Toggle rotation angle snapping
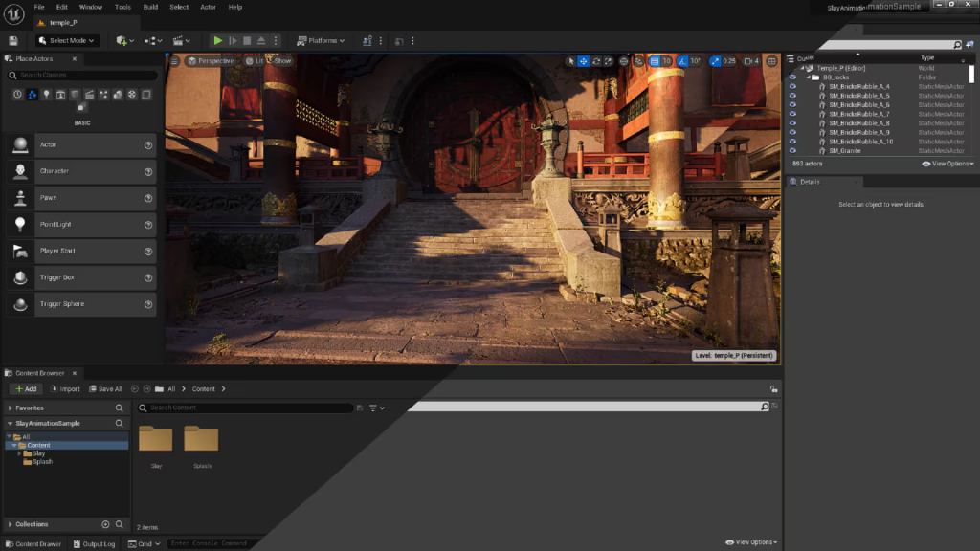The height and width of the screenshot is (551, 980). pos(682,61)
